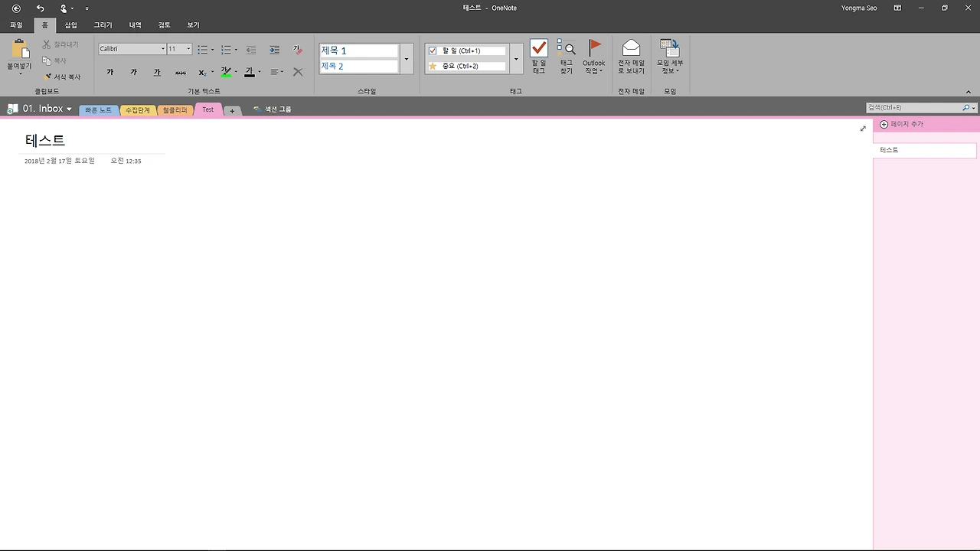Toggle underline formatting
This screenshot has height=551, width=980.
[157, 72]
